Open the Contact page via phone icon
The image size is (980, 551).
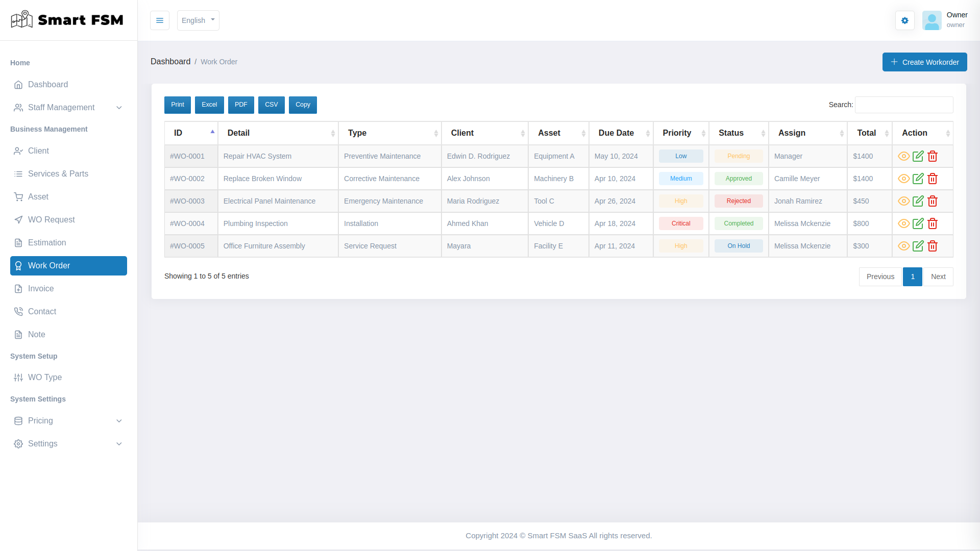18,311
